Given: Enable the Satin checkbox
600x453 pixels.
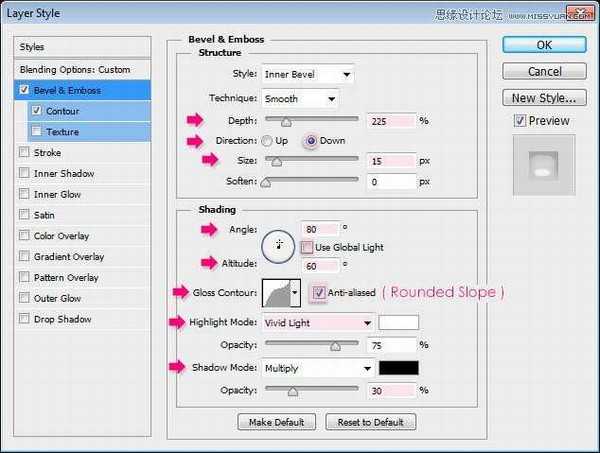Looking at the screenshot, I should pos(24,215).
